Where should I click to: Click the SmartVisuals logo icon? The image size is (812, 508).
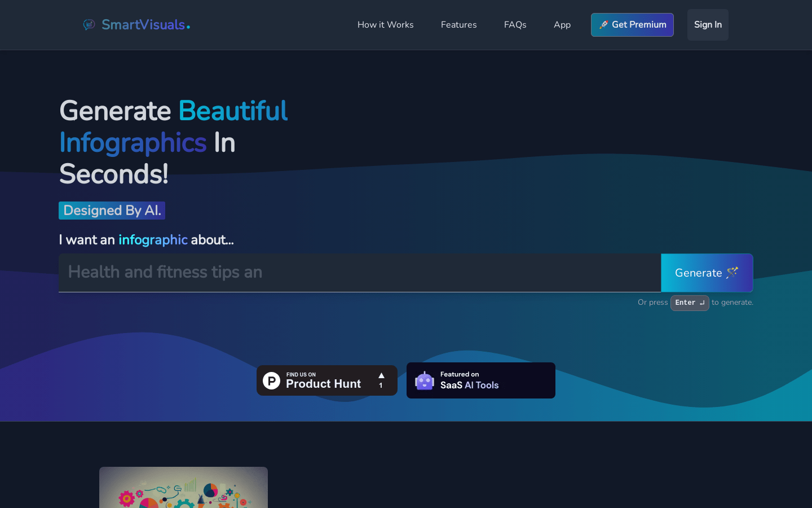(89, 24)
